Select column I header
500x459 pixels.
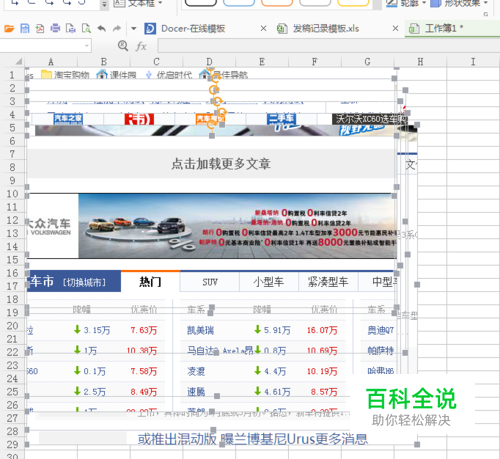473,62
